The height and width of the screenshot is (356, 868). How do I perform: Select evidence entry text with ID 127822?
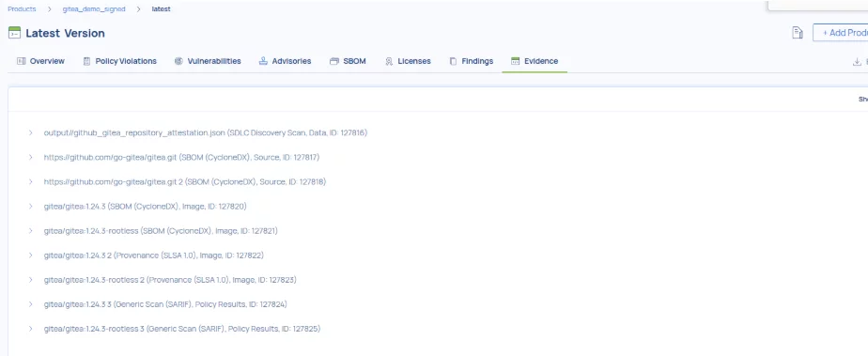153,255
